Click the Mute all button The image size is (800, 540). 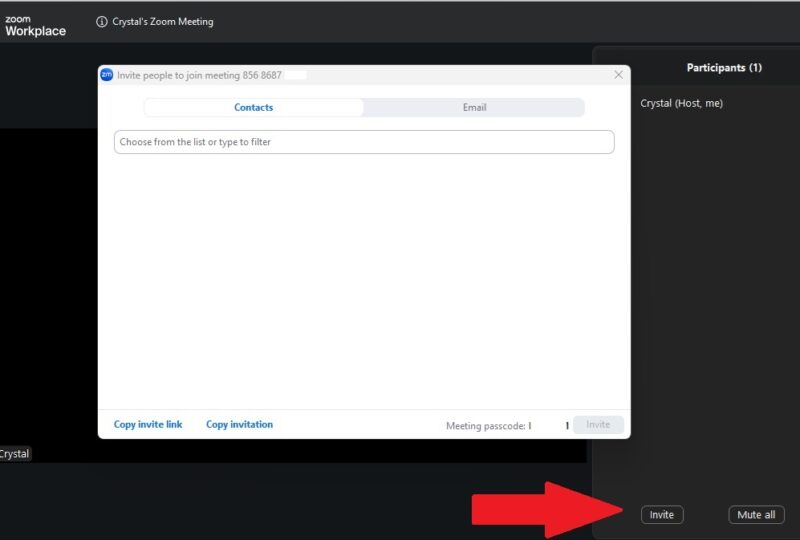(756, 514)
